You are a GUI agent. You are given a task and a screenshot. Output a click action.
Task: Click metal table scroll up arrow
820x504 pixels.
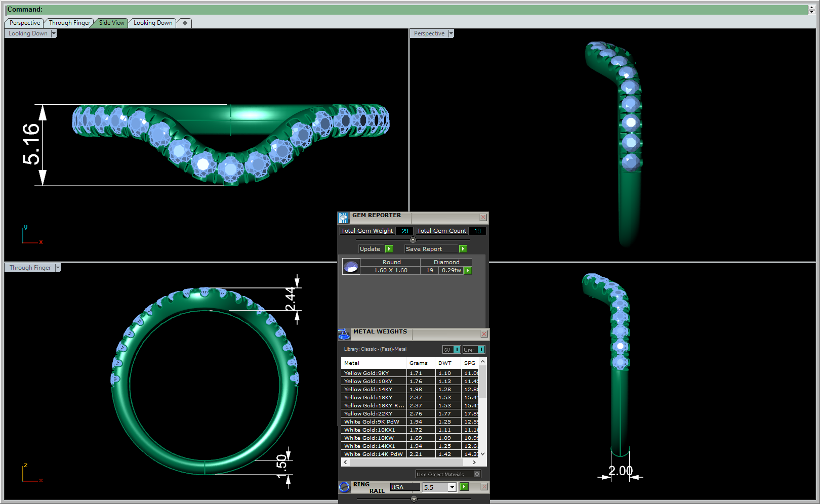[483, 361]
